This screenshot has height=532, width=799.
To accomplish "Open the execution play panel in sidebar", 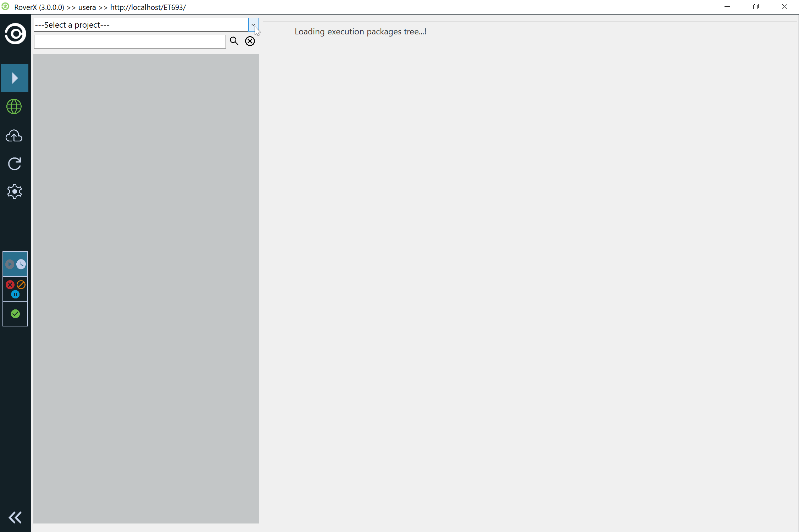I will (x=15, y=78).
